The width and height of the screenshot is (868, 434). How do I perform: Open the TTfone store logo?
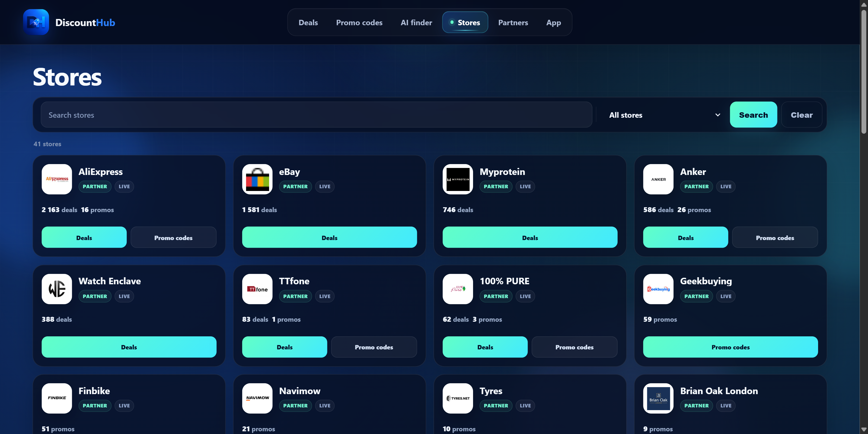pos(257,289)
